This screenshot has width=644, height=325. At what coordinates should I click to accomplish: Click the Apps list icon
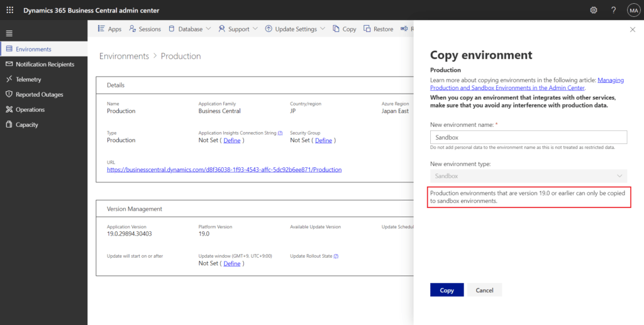point(101,29)
